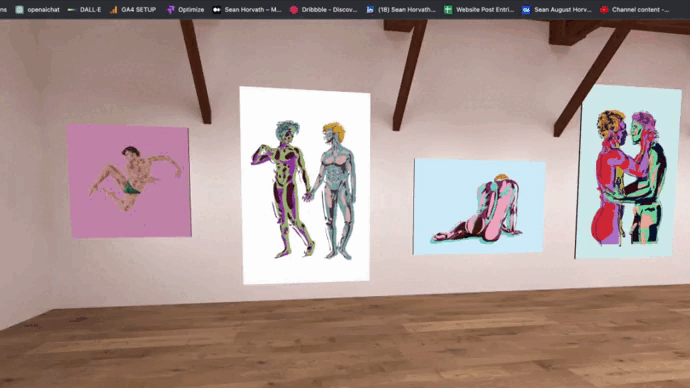Viewport: 690px width, 388px height.
Task: Select the pink jumping figure artwork
Action: (x=129, y=181)
